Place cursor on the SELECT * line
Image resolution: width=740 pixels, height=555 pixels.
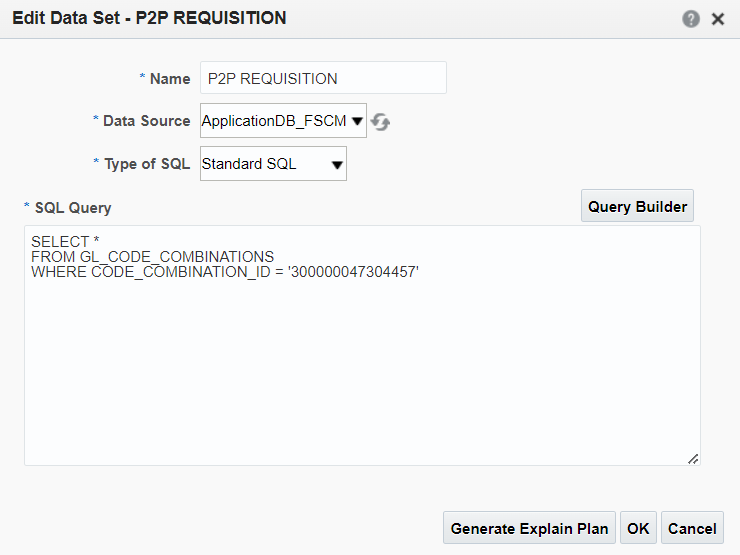point(65,242)
